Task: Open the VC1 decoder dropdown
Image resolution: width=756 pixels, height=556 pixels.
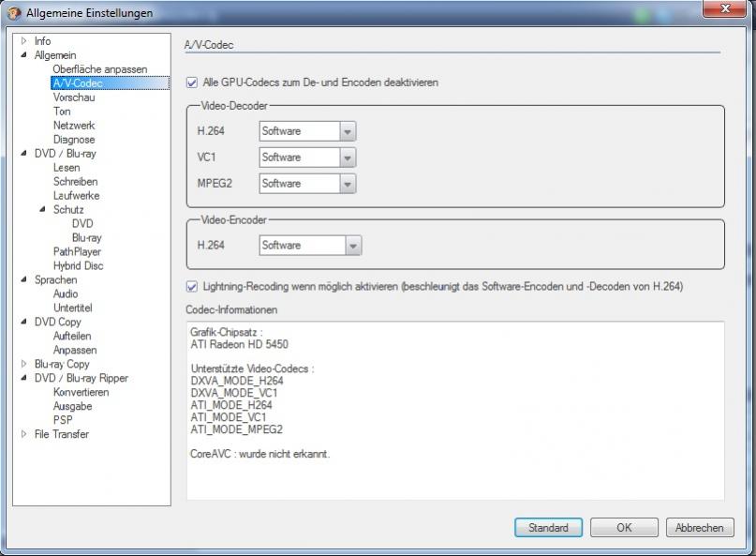Action: (307, 158)
